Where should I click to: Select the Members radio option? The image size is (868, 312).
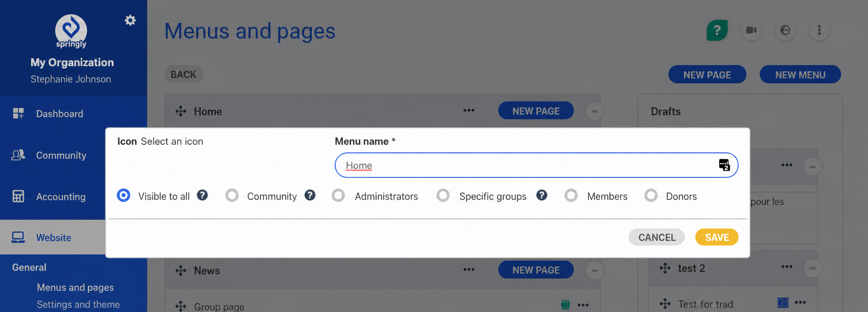(x=571, y=195)
